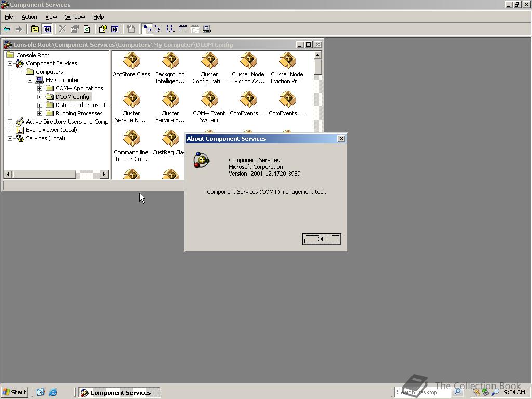Click the Install New Application toolbar icon
Image resolution: width=532 pixels, height=399 pixels.
tap(130, 29)
